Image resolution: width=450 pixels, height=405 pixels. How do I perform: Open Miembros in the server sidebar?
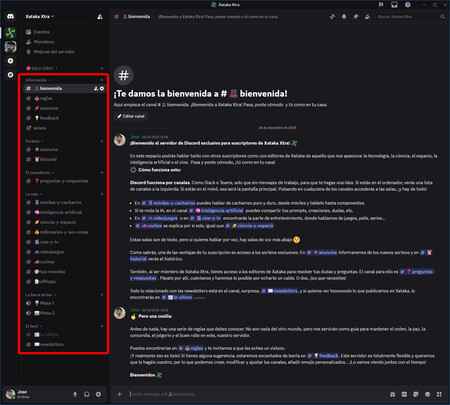[65, 42]
